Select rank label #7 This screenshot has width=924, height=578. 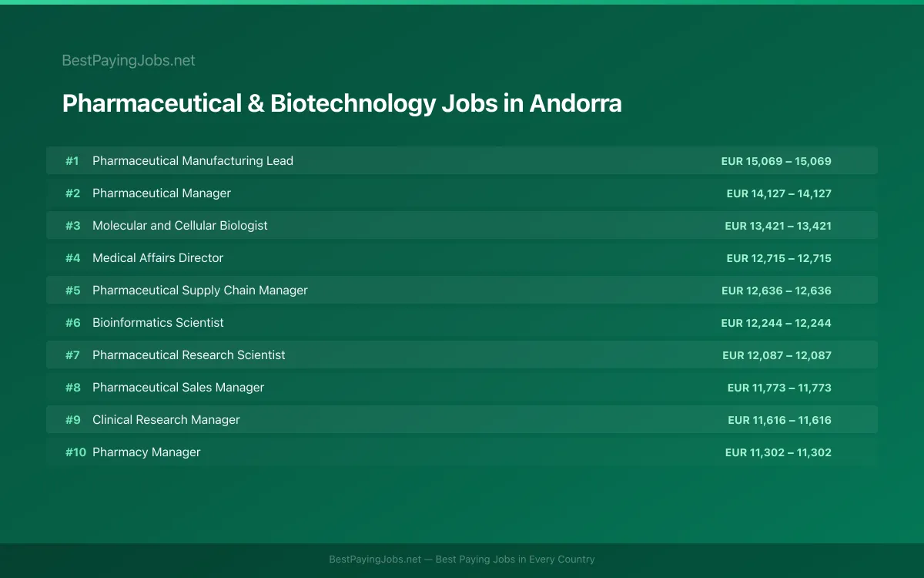point(72,355)
